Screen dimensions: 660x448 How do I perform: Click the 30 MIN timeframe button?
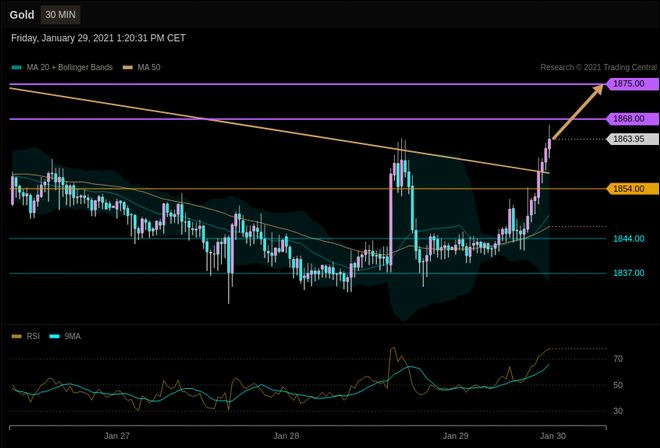click(x=60, y=15)
